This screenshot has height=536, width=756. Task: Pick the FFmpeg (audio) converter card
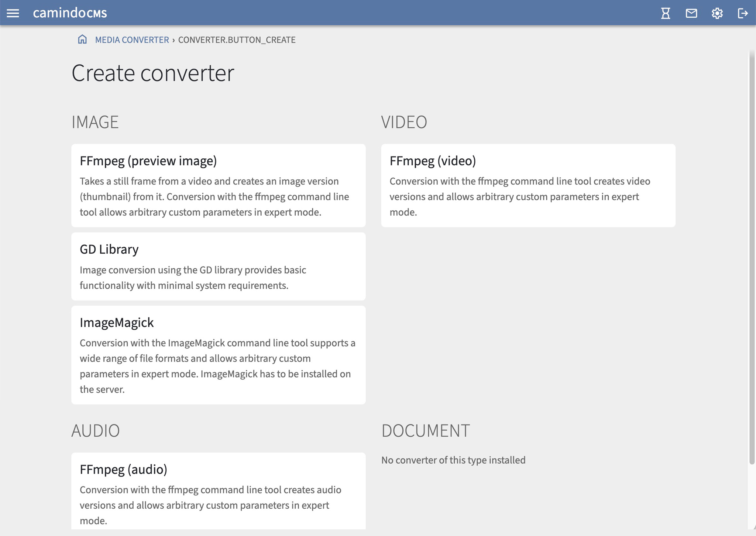click(x=219, y=491)
